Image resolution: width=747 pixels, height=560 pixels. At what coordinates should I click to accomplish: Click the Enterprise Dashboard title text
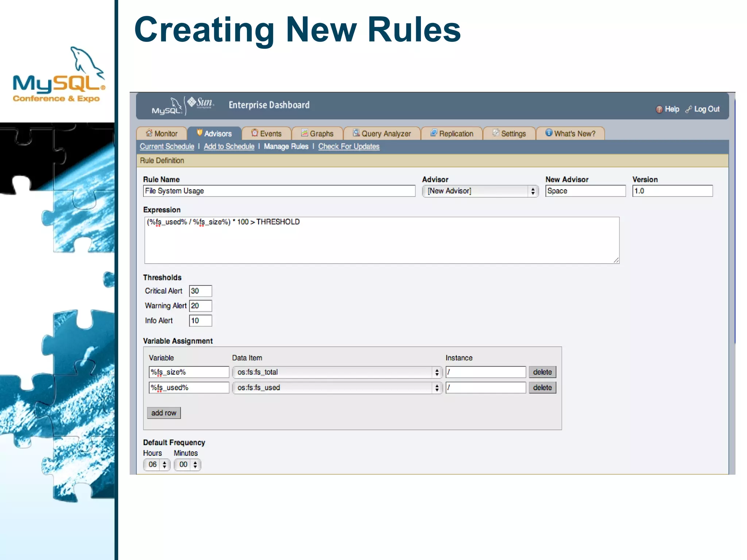[x=269, y=105]
